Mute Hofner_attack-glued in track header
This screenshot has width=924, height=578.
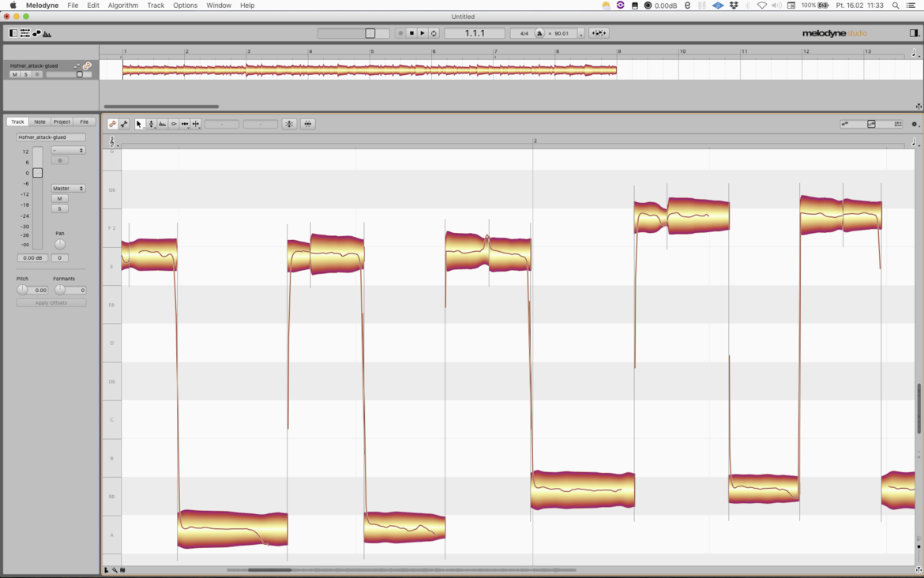point(15,75)
